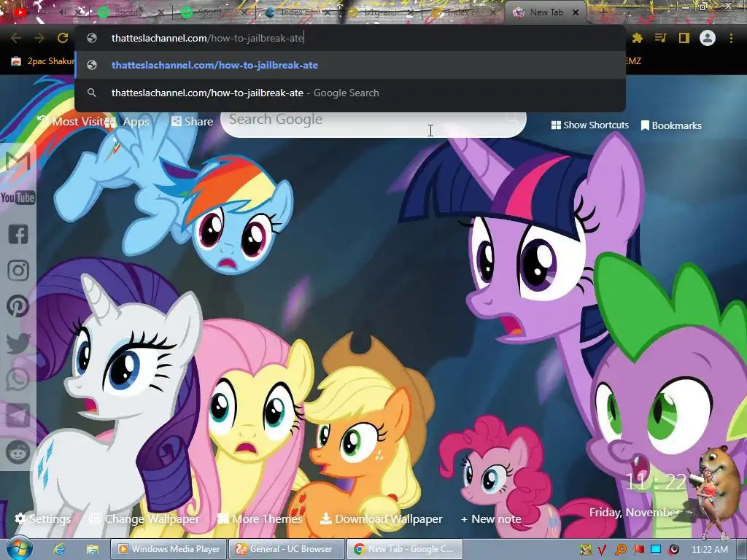The height and width of the screenshot is (560, 747).
Task: Close the New Tab tab
Action: [576, 12]
